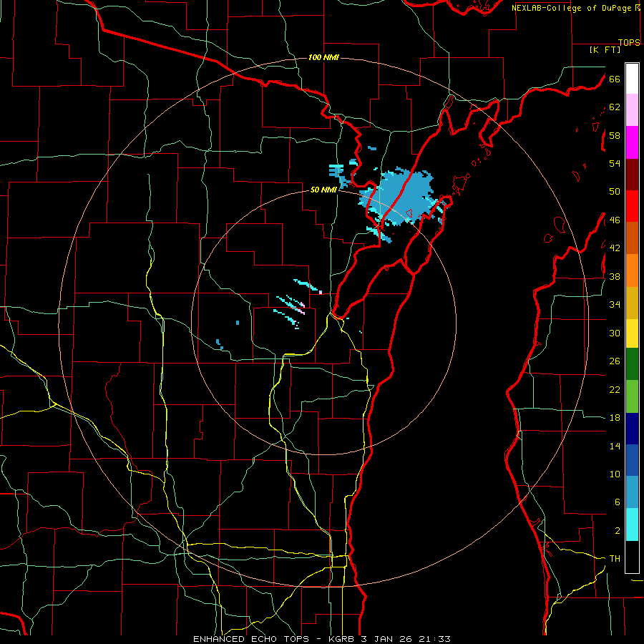The width and height of the screenshot is (644, 644).
Task: Click the yellow legend color segment
Action: (632, 333)
